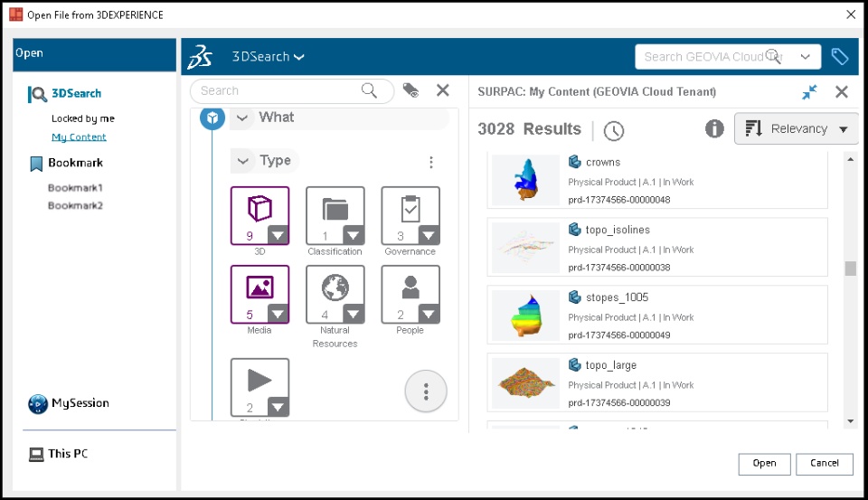Click the information icon next to Relevancy

click(x=714, y=128)
